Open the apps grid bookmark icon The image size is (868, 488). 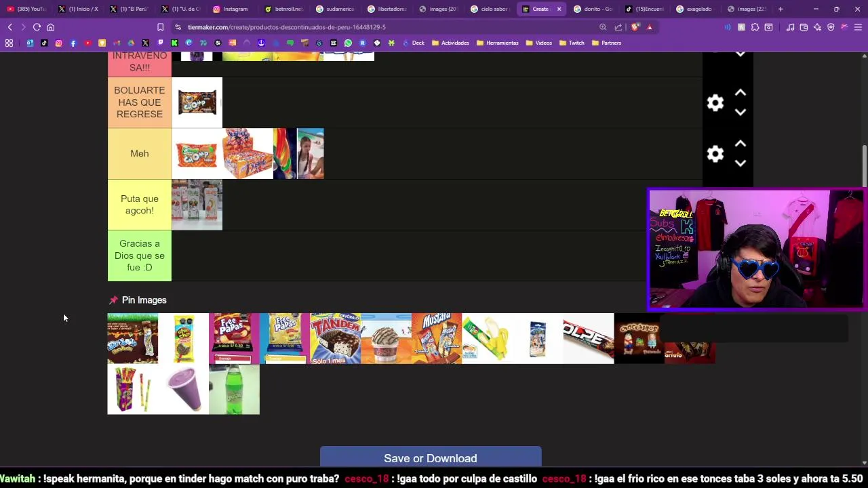click(x=9, y=43)
